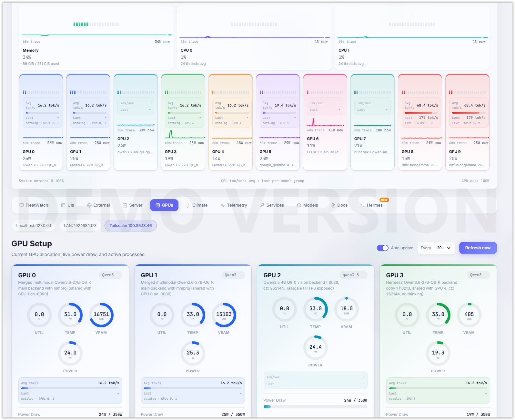
Task: Open the GPU 7 nunchaku-qwen mini card
Action: [372, 122]
